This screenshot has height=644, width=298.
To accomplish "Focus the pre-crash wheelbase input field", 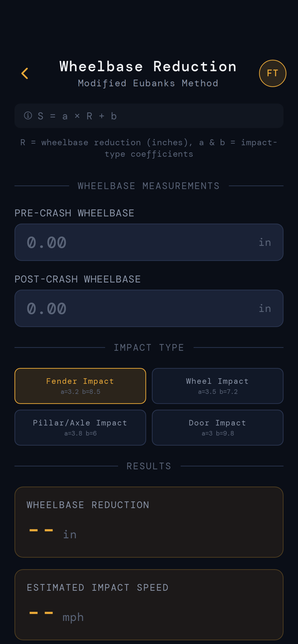I will point(140,242).
